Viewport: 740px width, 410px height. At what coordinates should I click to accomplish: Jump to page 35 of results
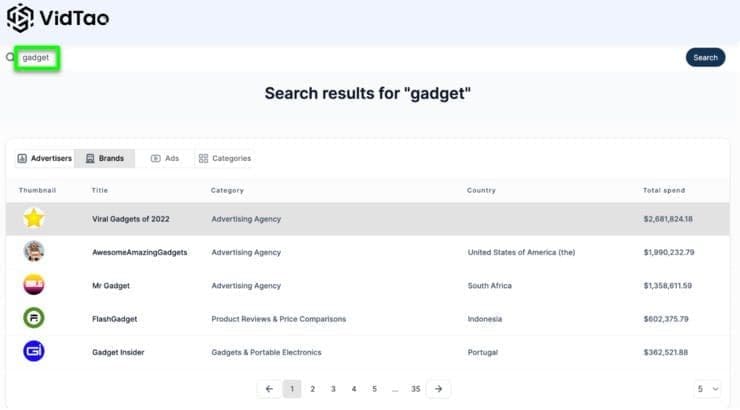pos(415,389)
